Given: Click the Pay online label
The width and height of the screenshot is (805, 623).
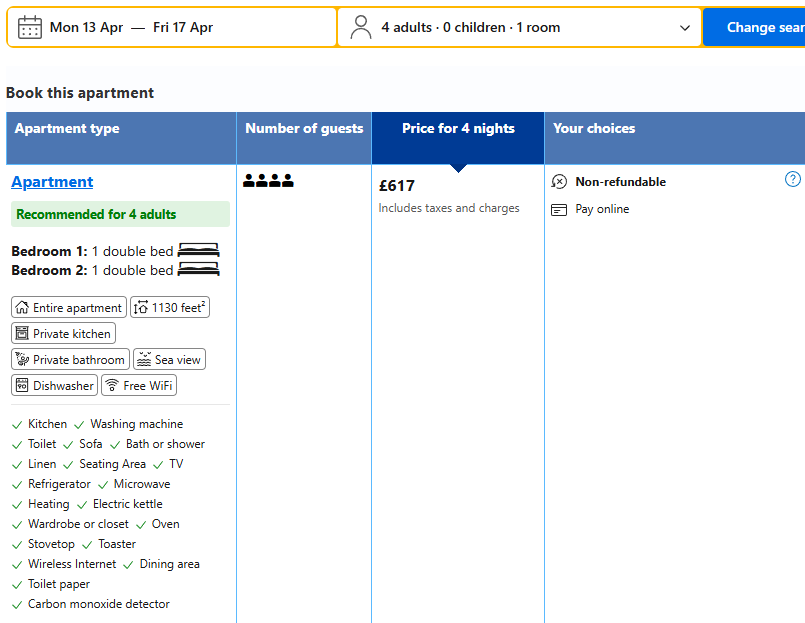Looking at the screenshot, I should [x=602, y=209].
